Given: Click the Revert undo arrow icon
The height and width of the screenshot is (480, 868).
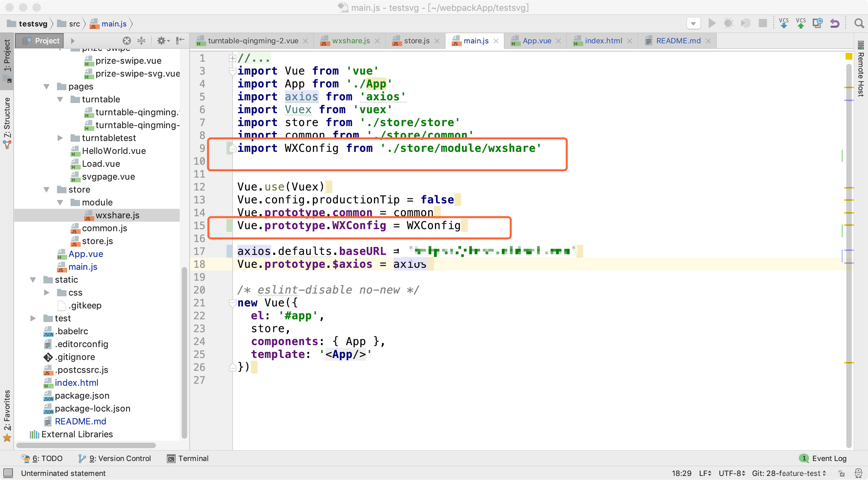Looking at the screenshot, I should tap(834, 23).
